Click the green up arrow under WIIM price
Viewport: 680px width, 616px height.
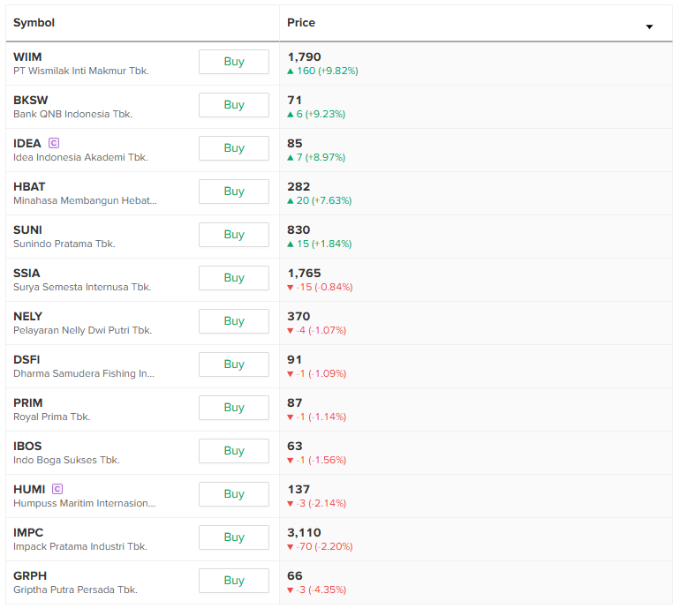[291, 71]
